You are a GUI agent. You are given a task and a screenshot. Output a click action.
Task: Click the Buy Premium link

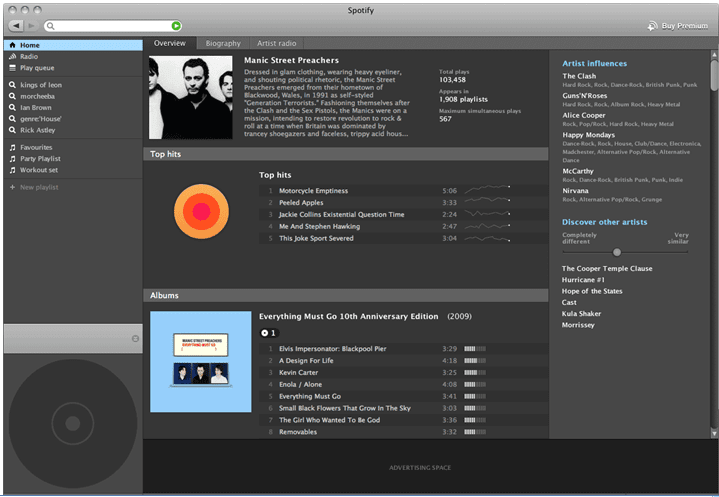[x=685, y=26]
